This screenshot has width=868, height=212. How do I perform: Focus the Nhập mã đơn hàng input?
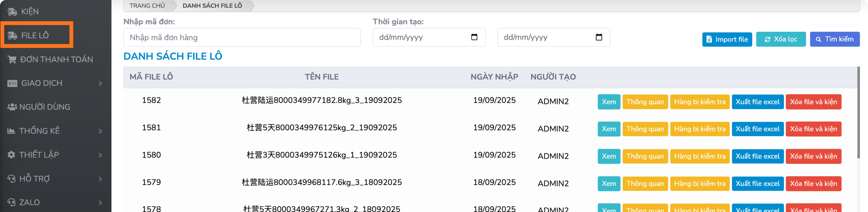pyautogui.click(x=242, y=37)
